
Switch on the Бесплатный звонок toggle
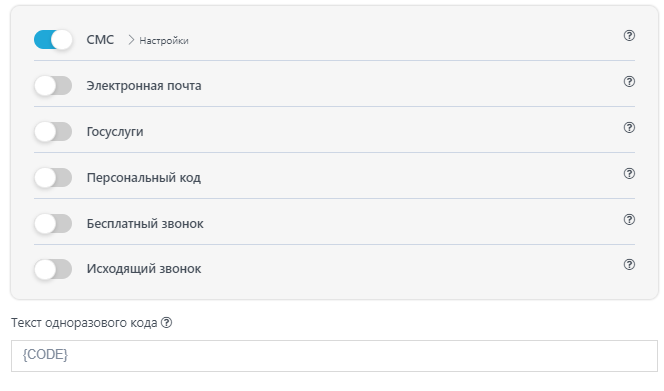point(53,224)
